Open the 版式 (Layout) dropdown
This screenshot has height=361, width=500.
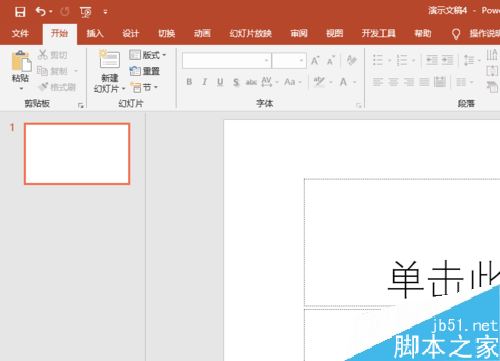pyautogui.click(x=148, y=55)
